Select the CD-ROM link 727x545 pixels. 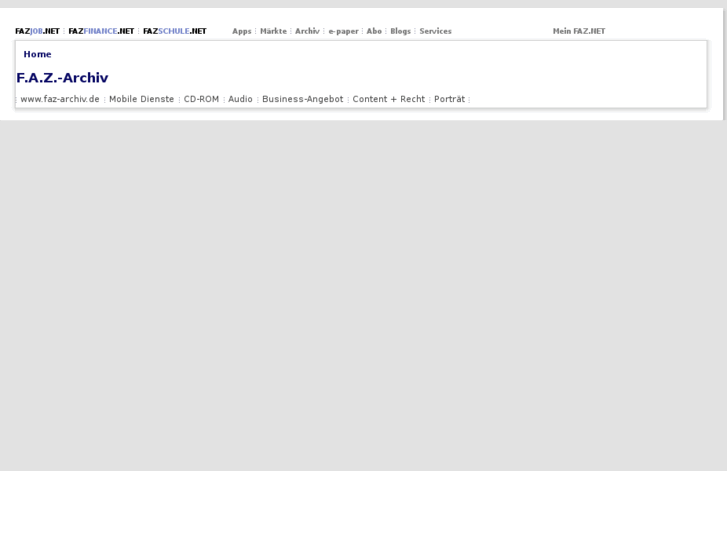point(201,99)
